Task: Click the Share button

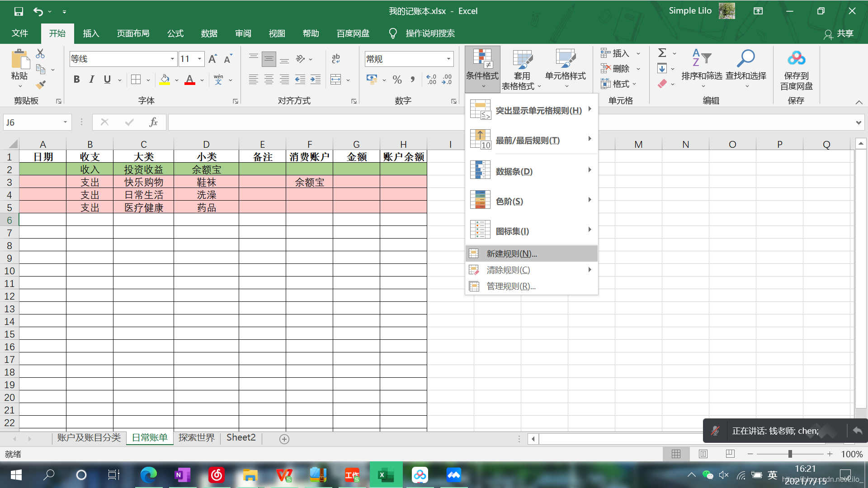Action: (x=839, y=33)
